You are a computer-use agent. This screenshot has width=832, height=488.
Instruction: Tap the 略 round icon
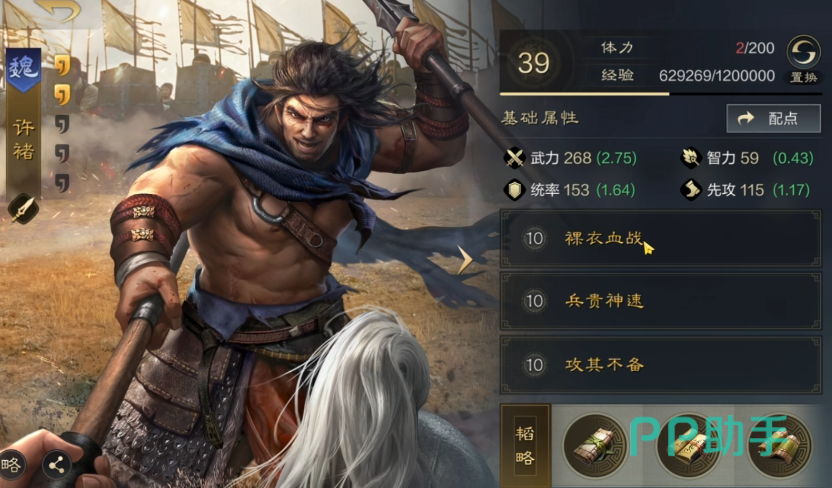click(11, 465)
